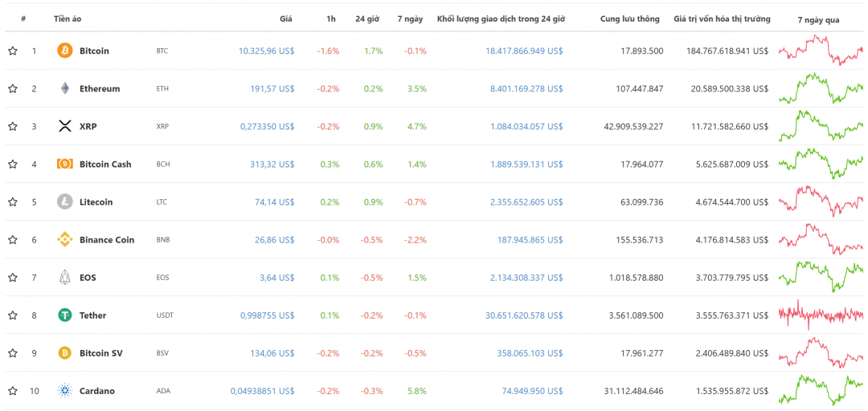Screen dimensions: 868x411
Task: Click the Bitcoin Cash logo icon
Action: point(65,165)
